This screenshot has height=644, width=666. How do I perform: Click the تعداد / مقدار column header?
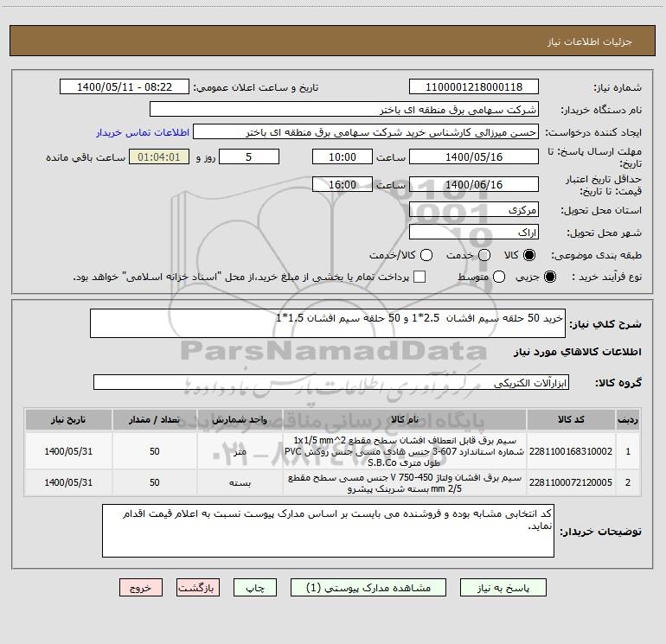154,420
